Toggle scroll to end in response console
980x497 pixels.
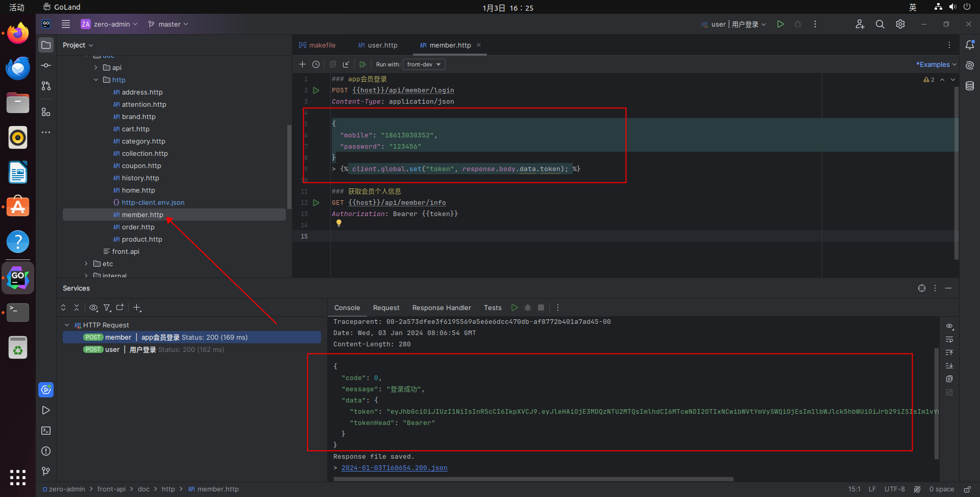pyautogui.click(x=949, y=366)
